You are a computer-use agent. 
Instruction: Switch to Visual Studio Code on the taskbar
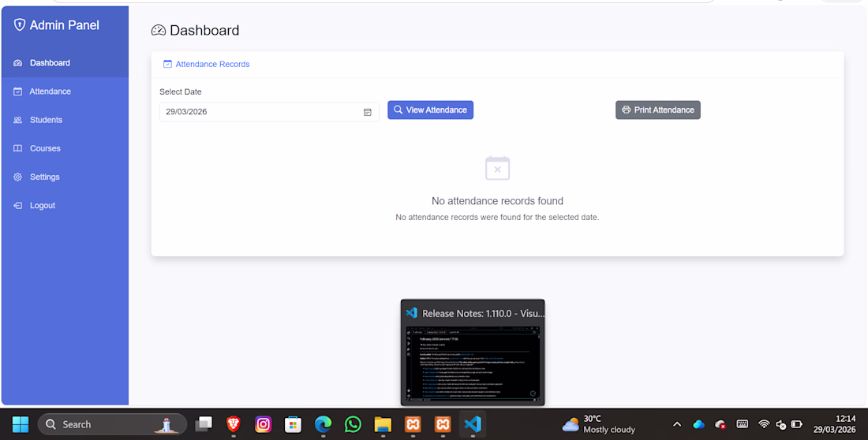473,424
